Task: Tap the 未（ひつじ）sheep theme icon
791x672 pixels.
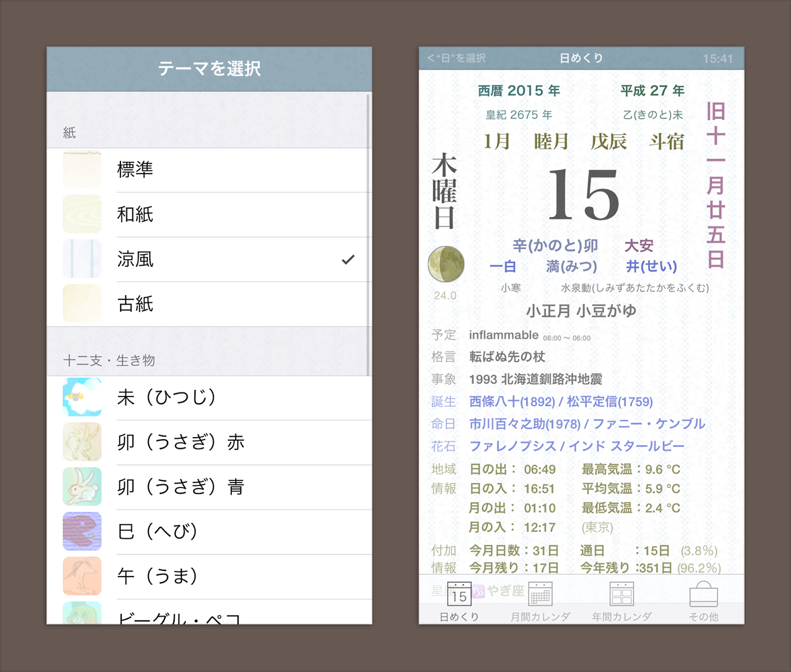Action: click(82, 397)
